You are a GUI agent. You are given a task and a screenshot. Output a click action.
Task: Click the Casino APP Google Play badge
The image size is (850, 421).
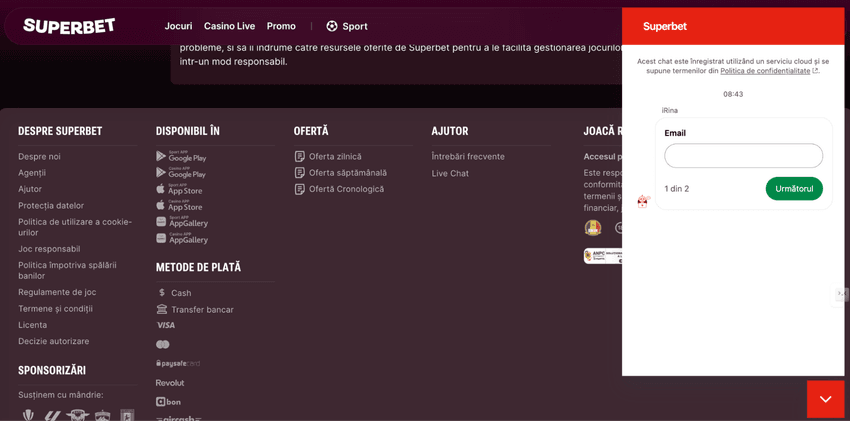pos(181,172)
